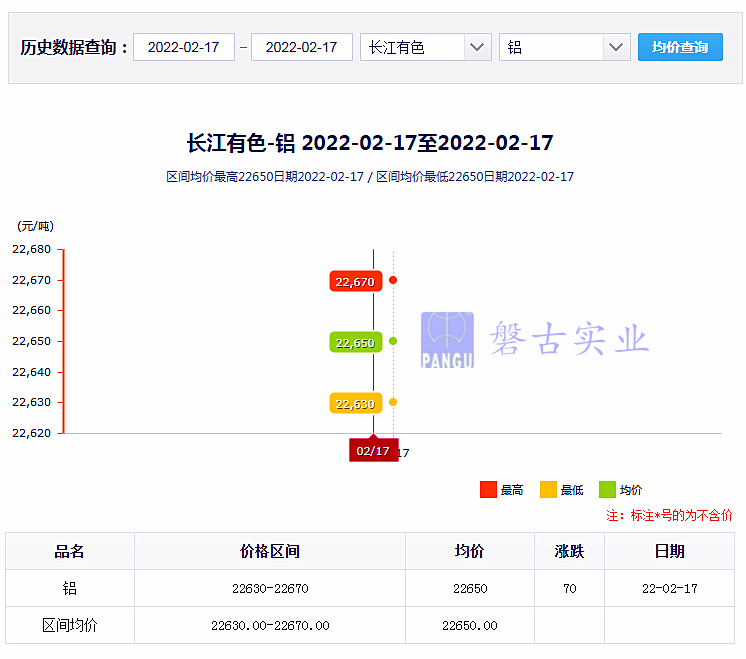Click the 均价查询 button
Screen dimensions: 746x659
[x=680, y=47]
